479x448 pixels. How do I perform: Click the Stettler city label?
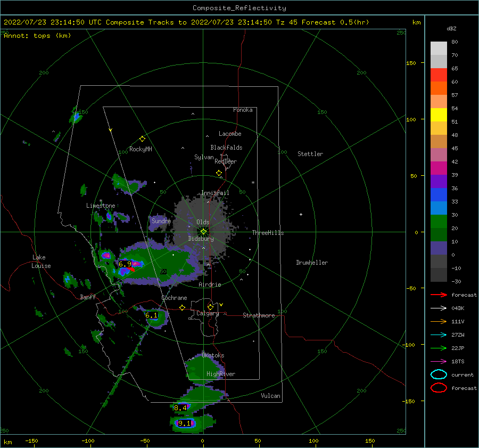click(310, 154)
